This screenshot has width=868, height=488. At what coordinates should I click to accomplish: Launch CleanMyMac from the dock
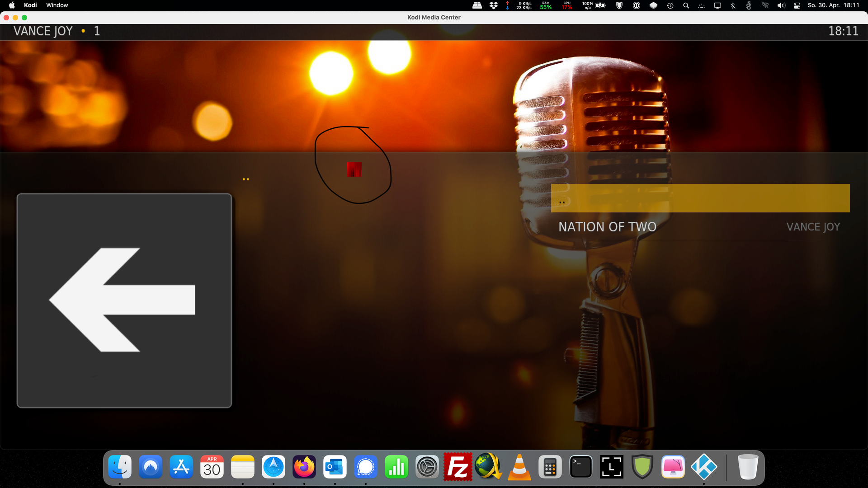coord(673,467)
